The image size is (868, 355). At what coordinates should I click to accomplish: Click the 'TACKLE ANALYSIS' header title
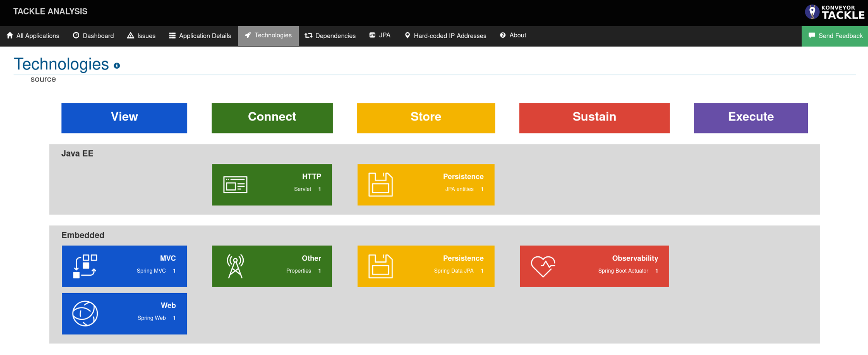click(x=50, y=11)
